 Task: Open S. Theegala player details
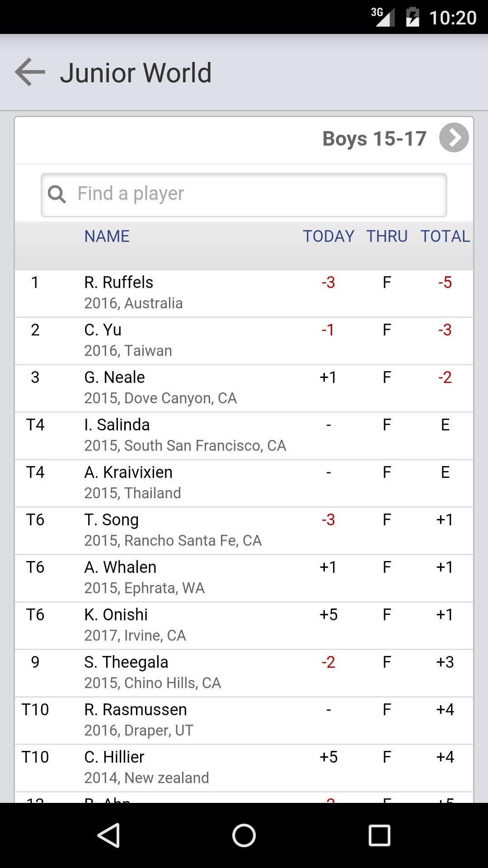[244, 673]
